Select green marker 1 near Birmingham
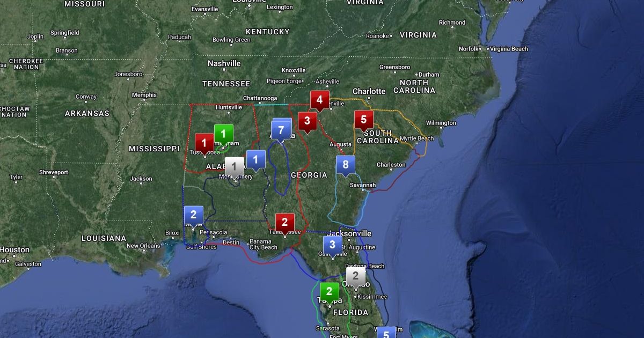 [223, 134]
